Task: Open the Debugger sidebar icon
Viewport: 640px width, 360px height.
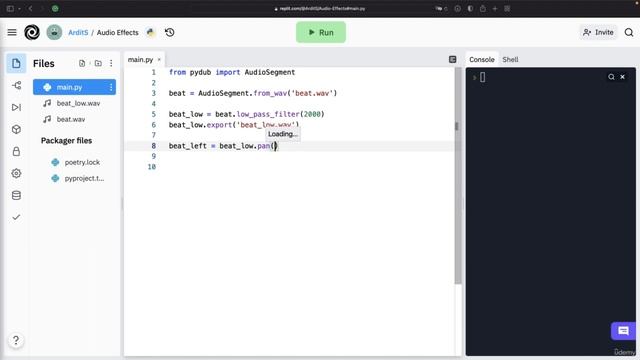Action: pos(16,107)
